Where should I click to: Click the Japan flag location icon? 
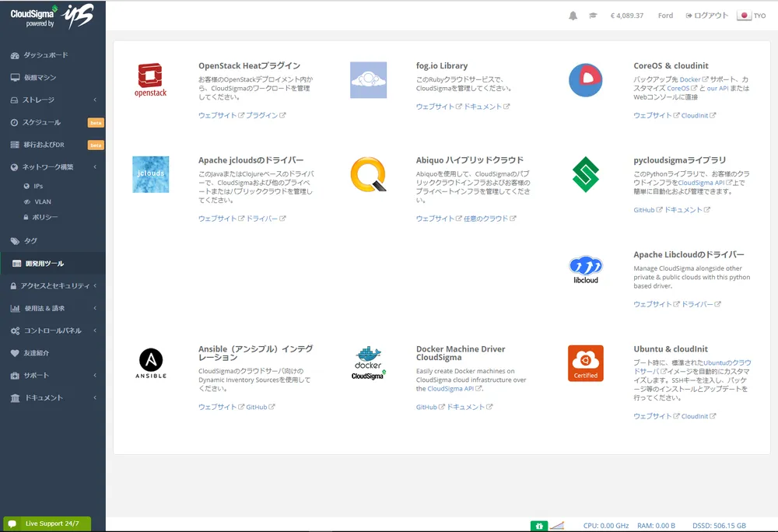[x=744, y=16]
